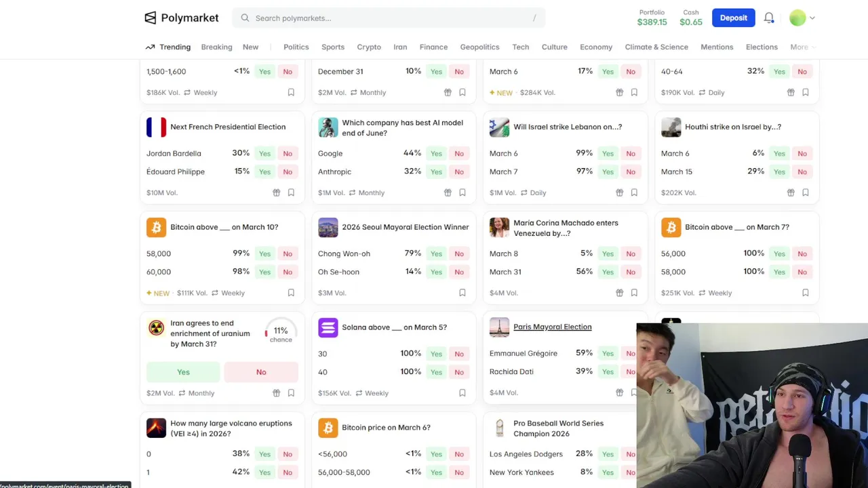The height and width of the screenshot is (488, 868).
Task: Pick No for Bitcoin above 60,000
Action: [x=288, y=272]
